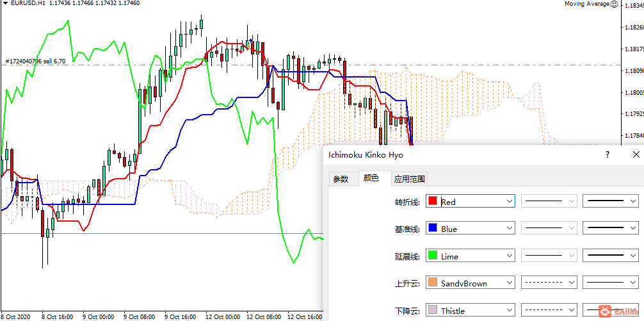The height and width of the screenshot is (321, 644).
Task: Click the 转折线 label in the dialog
Action: 407,202
